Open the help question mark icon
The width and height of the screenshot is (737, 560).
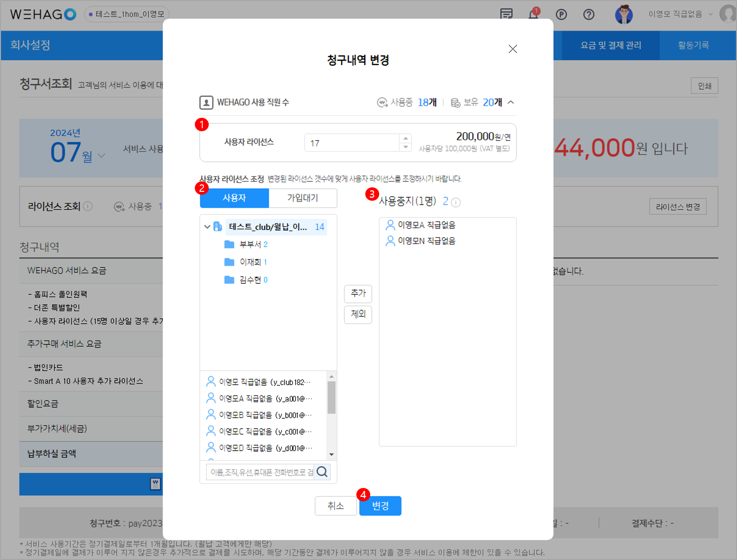pos(588,14)
